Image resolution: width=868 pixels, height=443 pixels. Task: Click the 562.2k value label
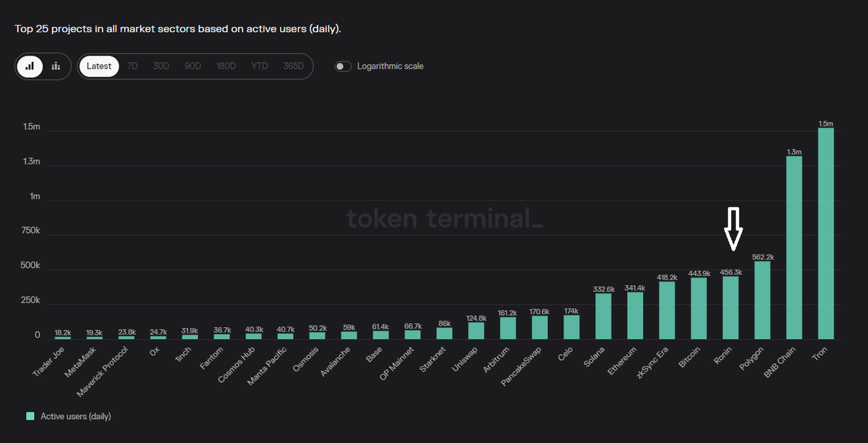click(762, 257)
